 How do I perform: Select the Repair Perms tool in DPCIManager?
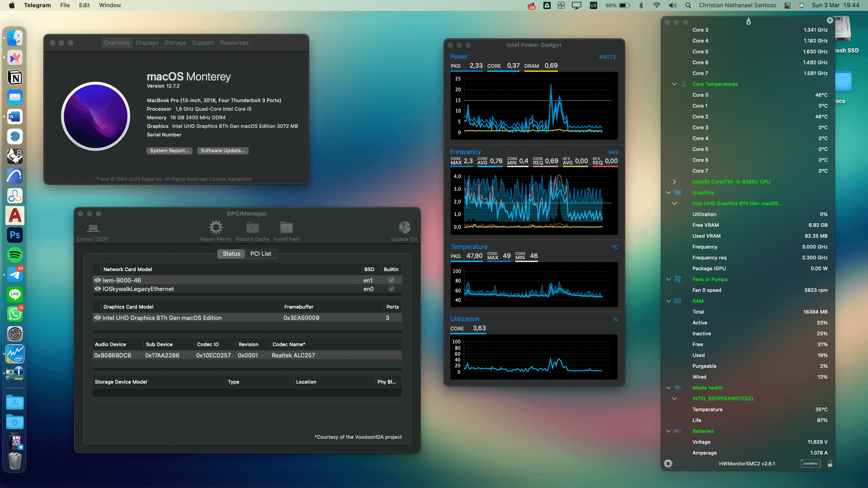[x=216, y=230]
